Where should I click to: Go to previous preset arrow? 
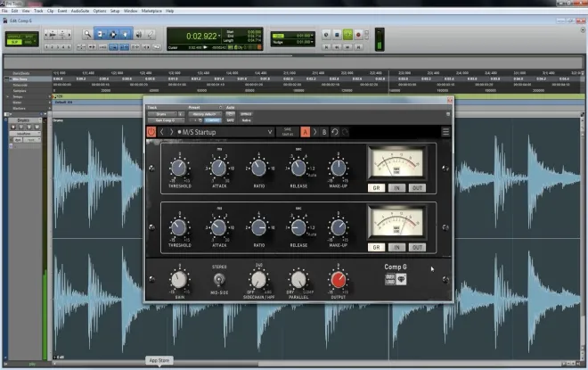161,132
